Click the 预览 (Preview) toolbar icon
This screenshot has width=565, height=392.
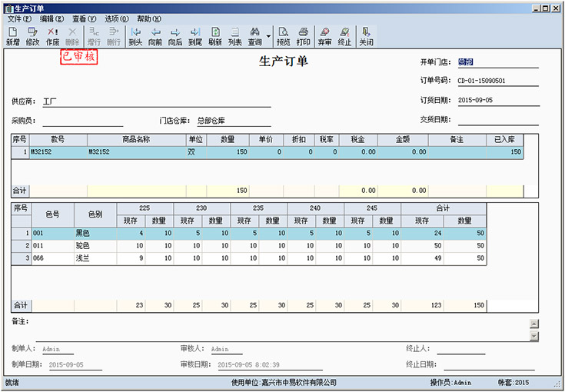(283, 36)
